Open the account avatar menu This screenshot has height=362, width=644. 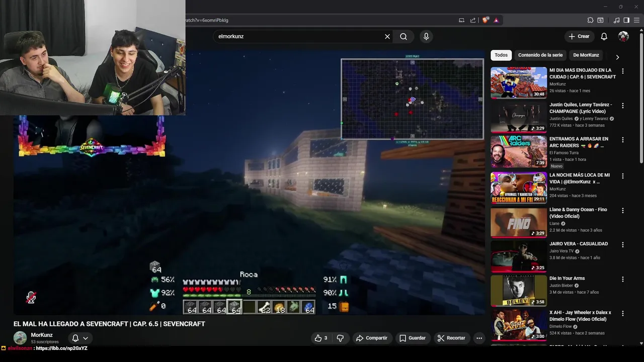[623, 36]
